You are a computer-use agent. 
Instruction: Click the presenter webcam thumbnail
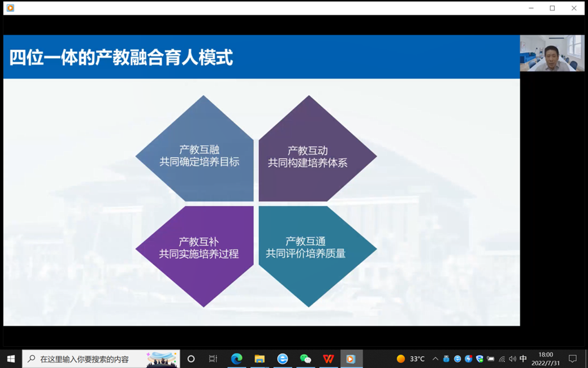pyautogui.click(x=552, y=53)
